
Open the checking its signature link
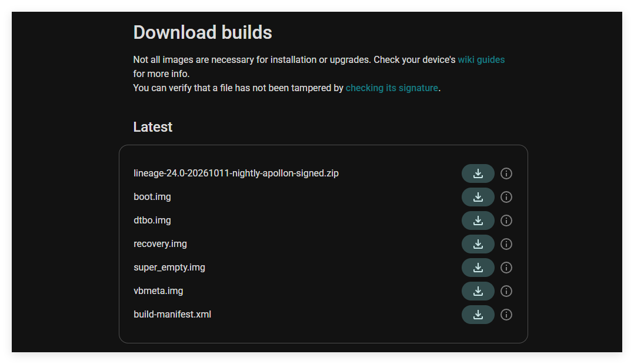[x=392, y=88]
